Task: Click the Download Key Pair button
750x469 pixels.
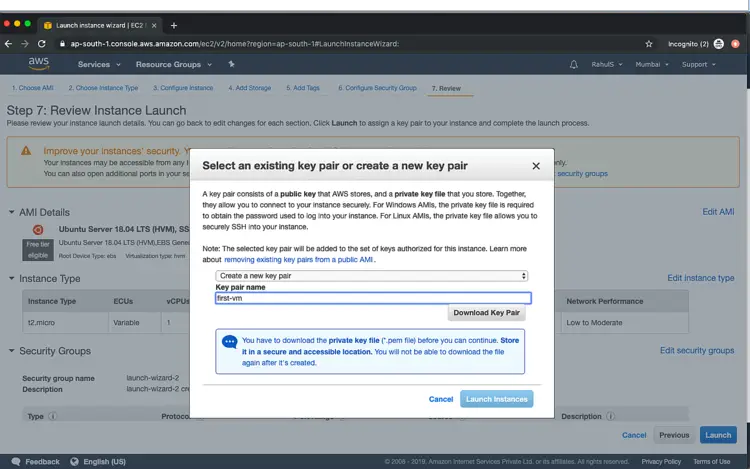Action: click(486, 313)
